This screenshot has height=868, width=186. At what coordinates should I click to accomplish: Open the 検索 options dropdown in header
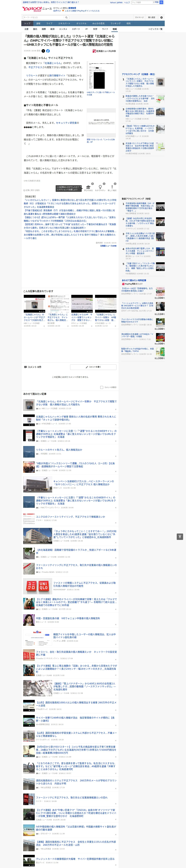tap(156, 2)
